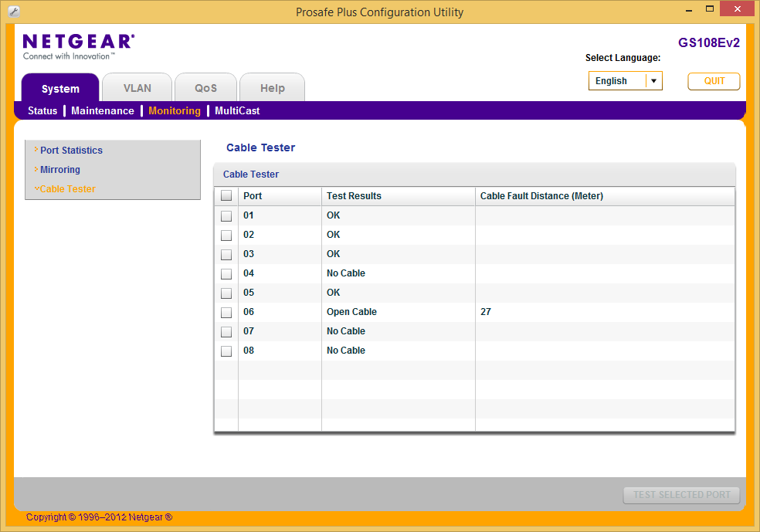Click the No Cable result for port 04
The height and width of the screenshot is (532, 760).
click(345, 273)
